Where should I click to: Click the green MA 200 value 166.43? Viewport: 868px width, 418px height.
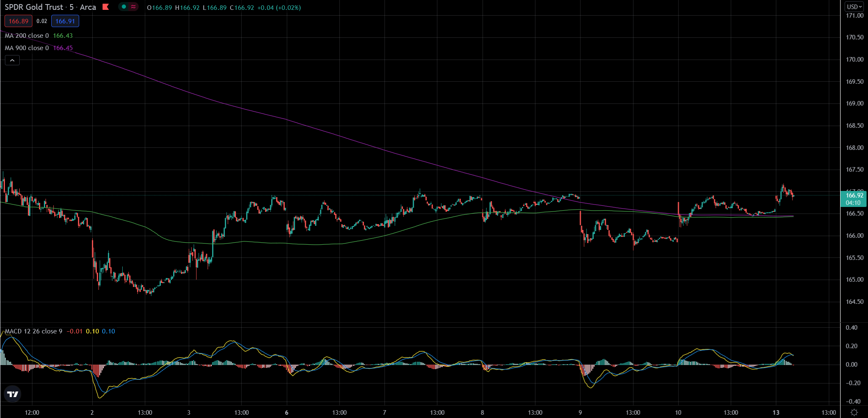tap(63, 36)
